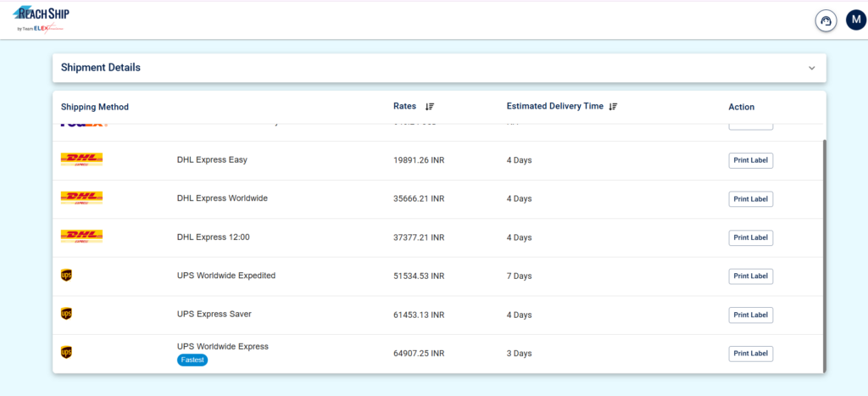Click UPS logo in Express Saver row
Screen dimensions: 868x396
[66, 314]
